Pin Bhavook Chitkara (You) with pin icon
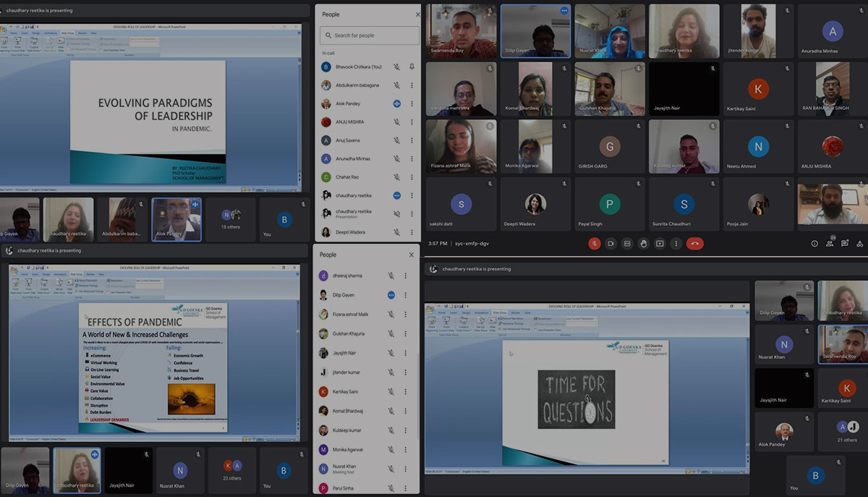 [x=412, y=67]
